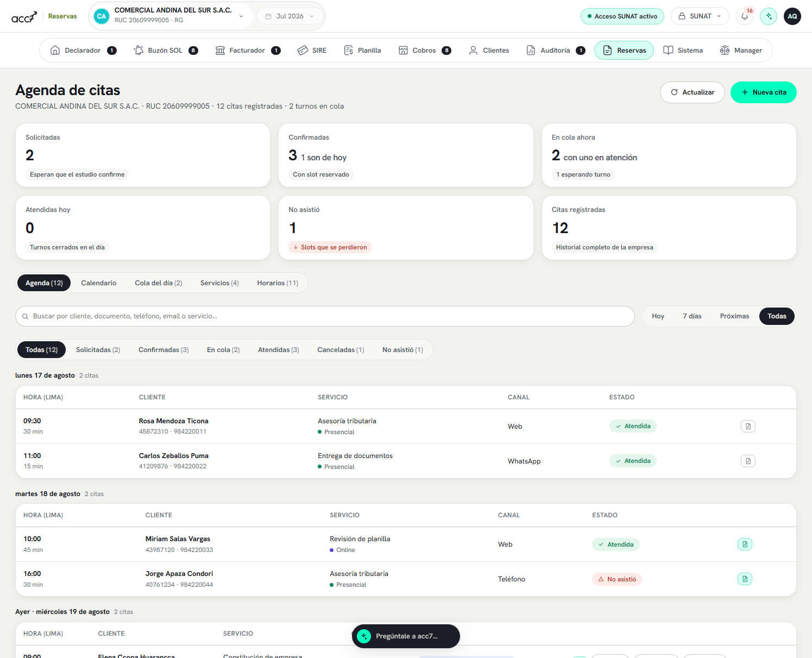812x658 pixels.
Task: Switch to the Calendario tab
Action: (x=99, y=283)
